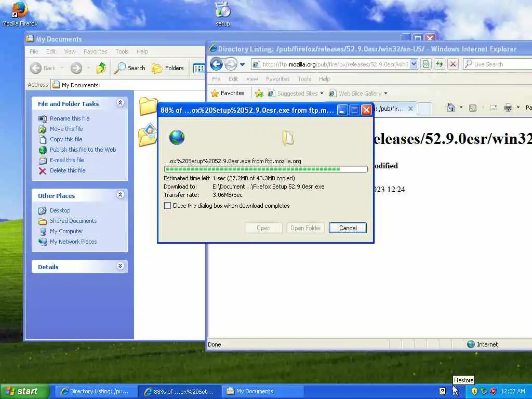Open Search in My Documents toolbar
The height and width of the screenshot is (399, 532).
[x=129, y=68]
